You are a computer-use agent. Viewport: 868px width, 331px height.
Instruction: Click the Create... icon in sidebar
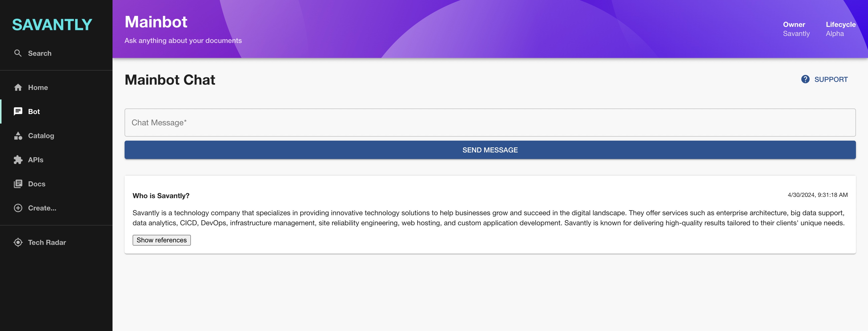coord(17,208)
